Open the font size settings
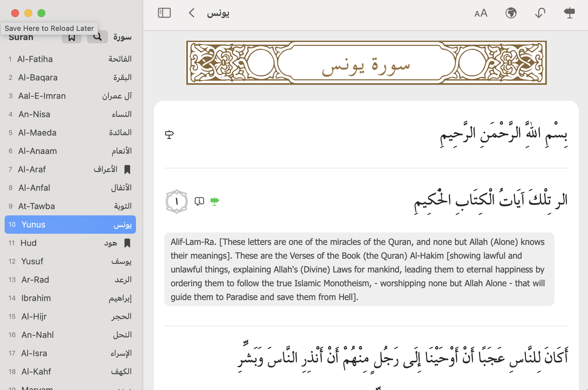The width and height of the screenshot is (588, 390). tap(481, 13)
